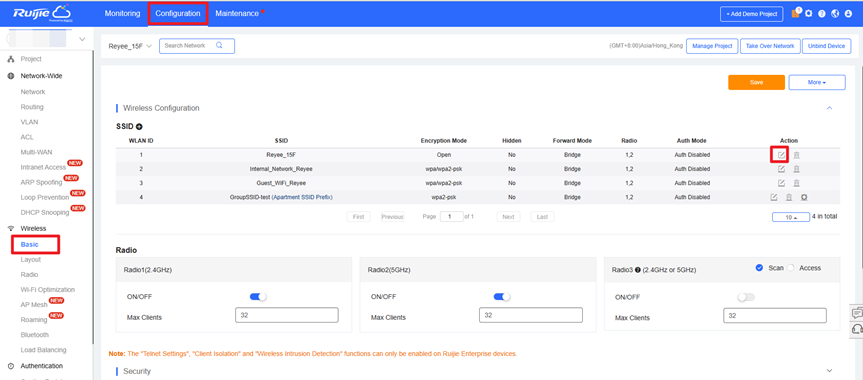Click the search magnifier in Search Network
863x380 pixels.
tap(219, 46)
